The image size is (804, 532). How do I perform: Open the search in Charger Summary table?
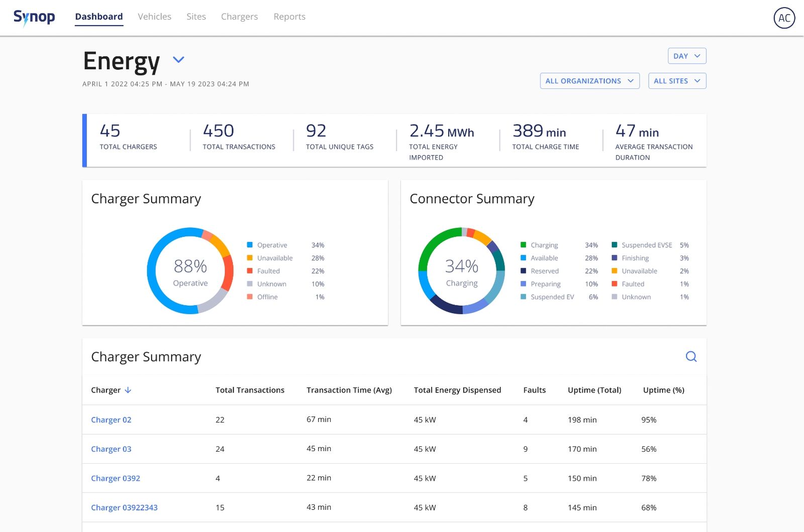[x=691, y=357]
